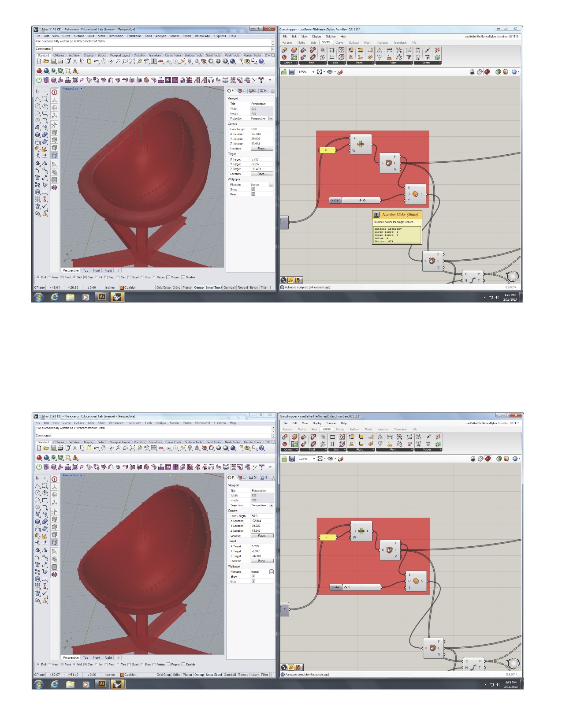This screenshot has width=562, height=728.
Task: Toggle wallpaper Gray checkbox in upper Rhino panel
Action: (x=253, y=194)
